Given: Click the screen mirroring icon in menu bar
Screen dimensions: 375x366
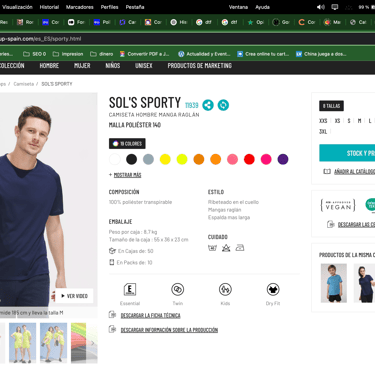Looking at the screenshot, I should 335,7.
